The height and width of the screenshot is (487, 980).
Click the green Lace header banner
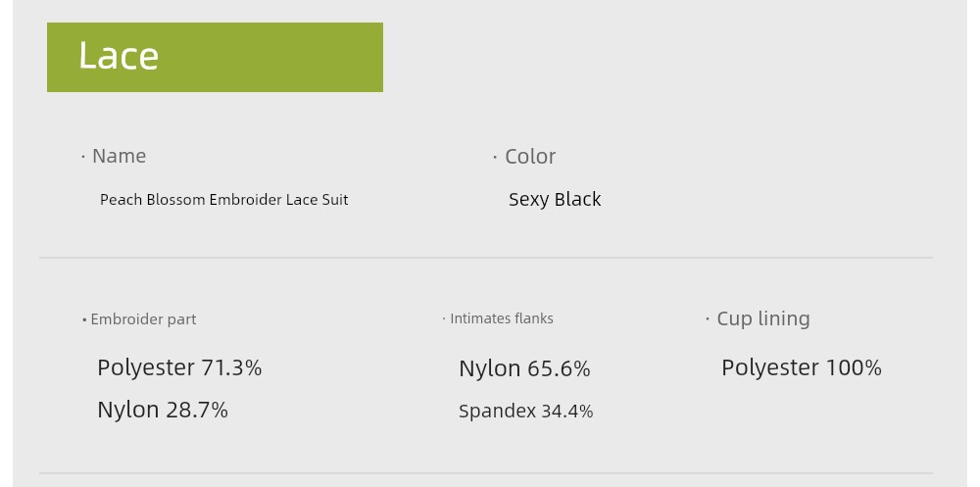(215, 58)
